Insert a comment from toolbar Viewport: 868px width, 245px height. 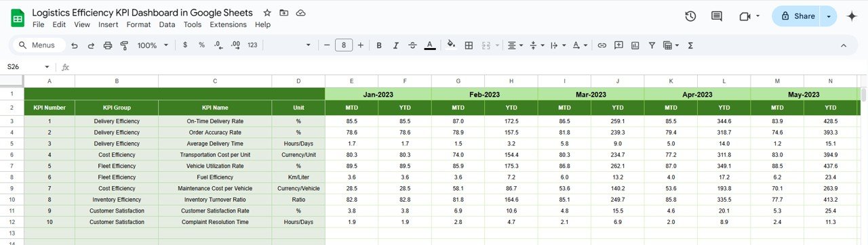coord(618,45)
